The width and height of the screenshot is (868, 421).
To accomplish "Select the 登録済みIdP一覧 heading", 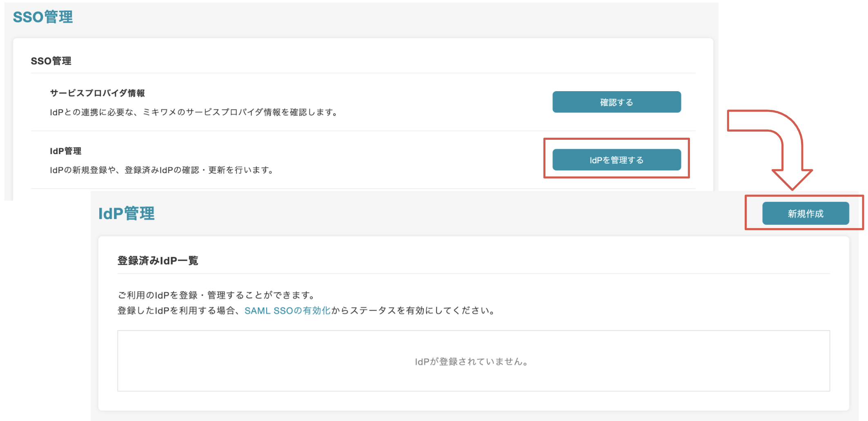I will click(158, 260).
